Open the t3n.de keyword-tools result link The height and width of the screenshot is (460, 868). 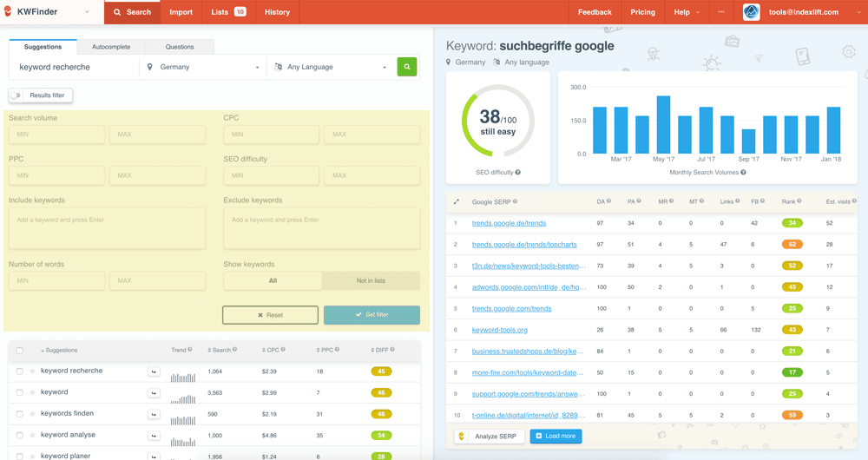[529, 266]
